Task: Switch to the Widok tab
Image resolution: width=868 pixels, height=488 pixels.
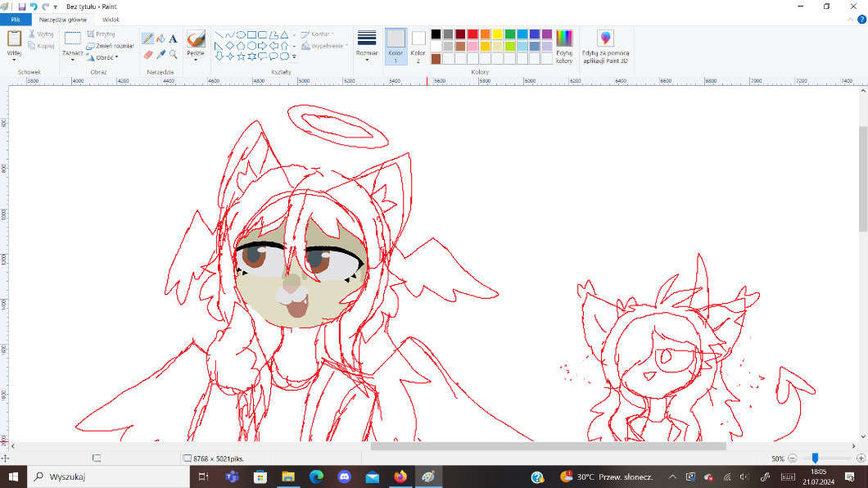Action: pos(111,19)
